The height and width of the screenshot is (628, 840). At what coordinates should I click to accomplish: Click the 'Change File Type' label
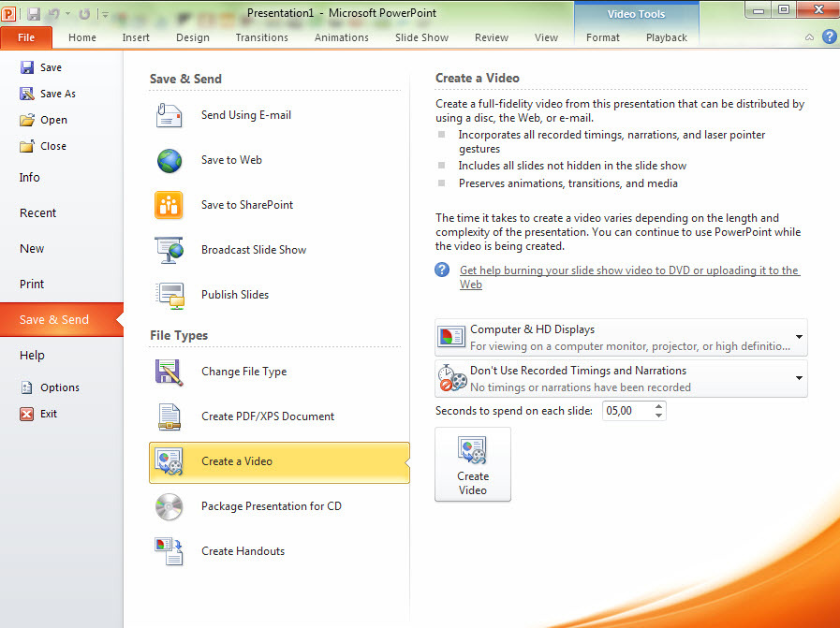coord(243,372)
